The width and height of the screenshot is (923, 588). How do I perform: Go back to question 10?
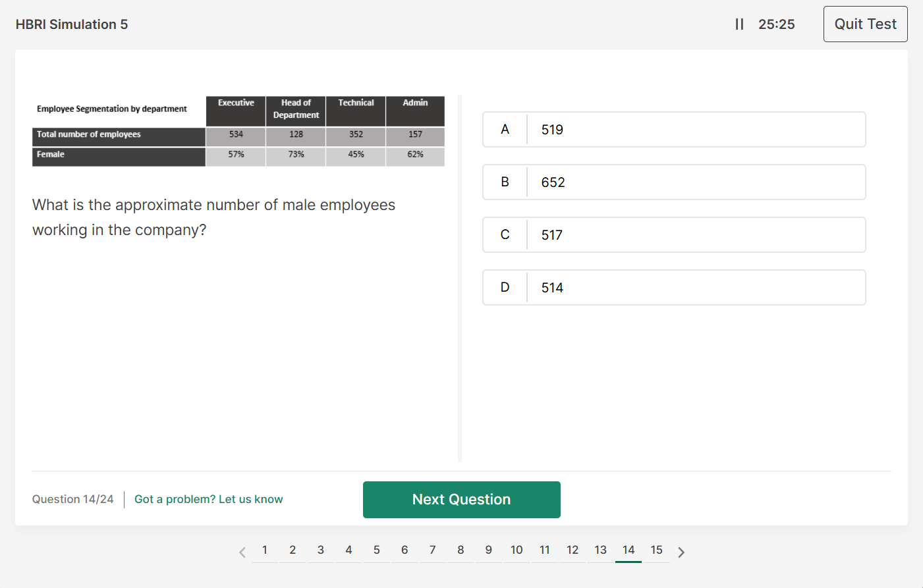tap(517, 550)
